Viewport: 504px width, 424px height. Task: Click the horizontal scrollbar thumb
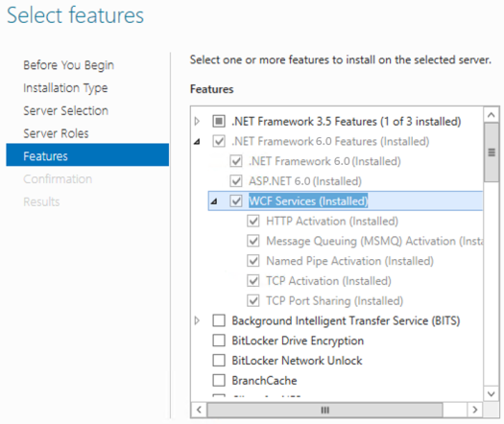click(x=325, y=410)
